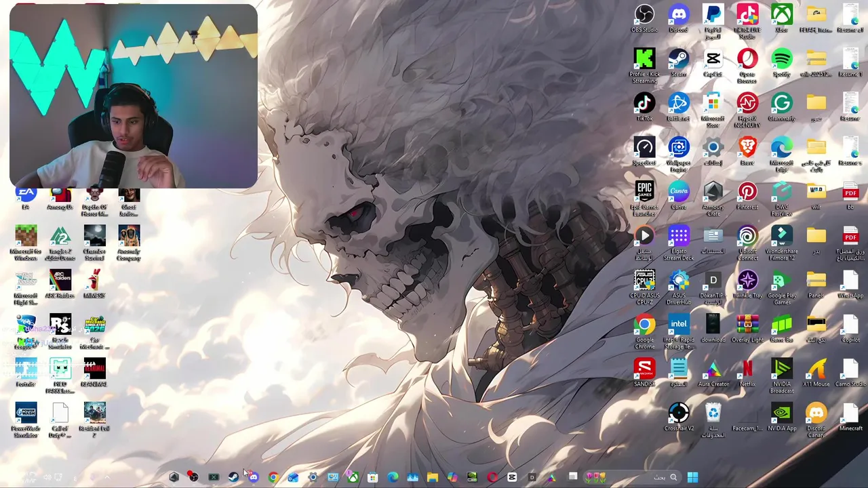Launch the Anomaly Company game shortcut
Screen dimensions: 868x488
129,243
